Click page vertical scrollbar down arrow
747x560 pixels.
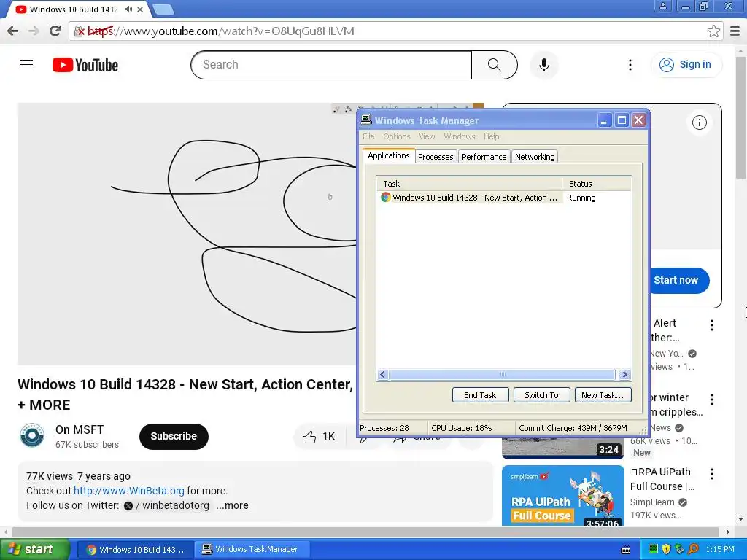[x=741, y=519]
